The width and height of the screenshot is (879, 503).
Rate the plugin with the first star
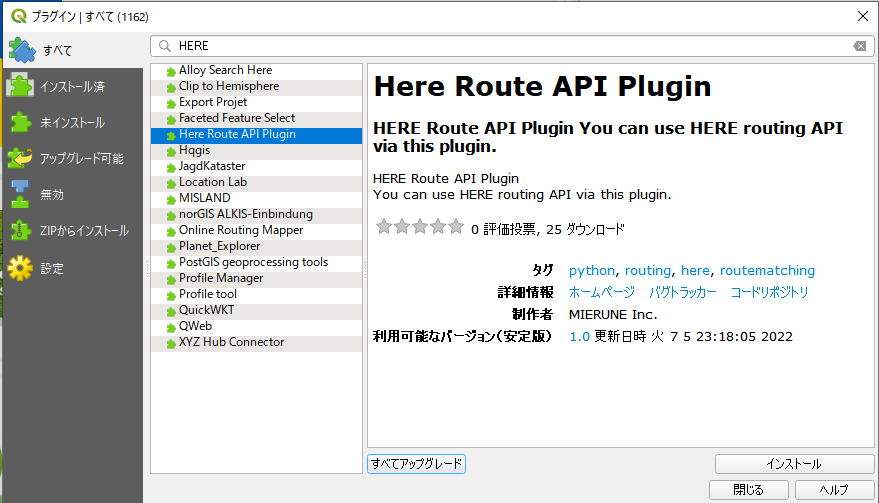[384, 227]
